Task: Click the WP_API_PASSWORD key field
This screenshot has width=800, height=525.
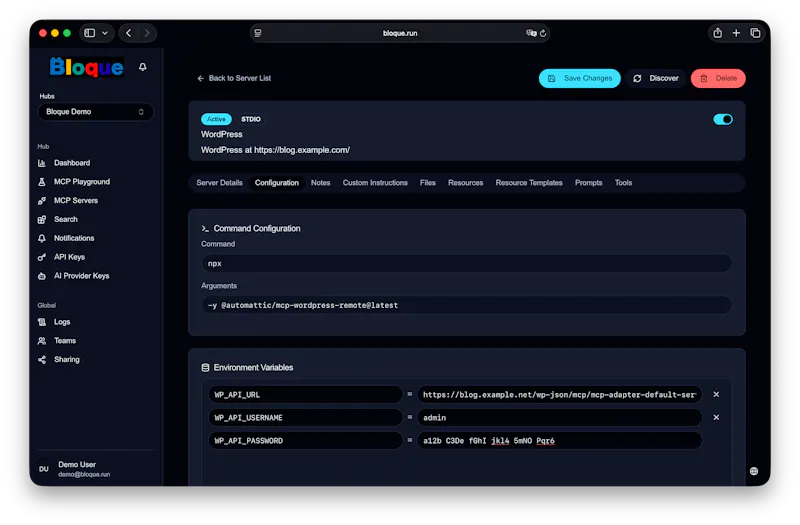Action: [x=305, y=440]
